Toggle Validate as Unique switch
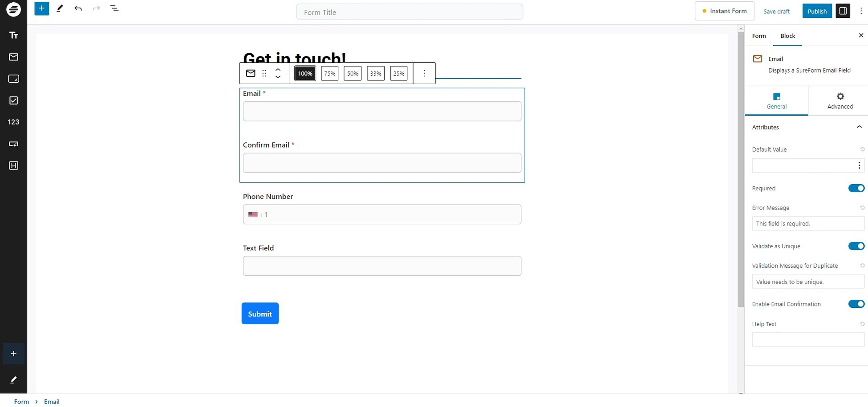868x407 pixels. click(856, 246)
